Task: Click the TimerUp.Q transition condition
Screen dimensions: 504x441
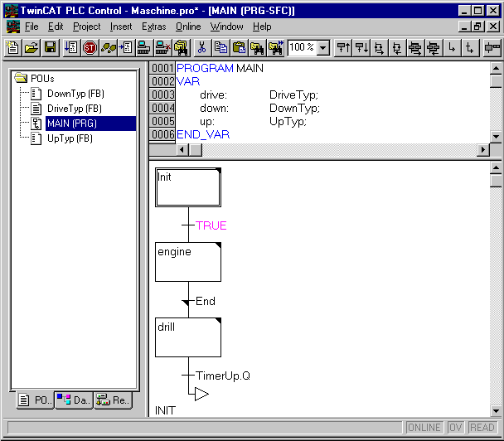Action: [223, 376]
